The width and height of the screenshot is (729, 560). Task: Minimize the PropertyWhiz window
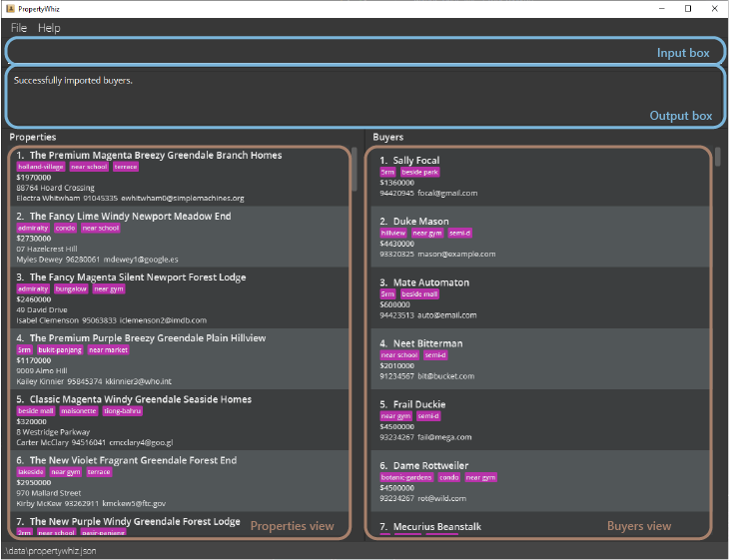pyautogui.click(x=661, y=8)
